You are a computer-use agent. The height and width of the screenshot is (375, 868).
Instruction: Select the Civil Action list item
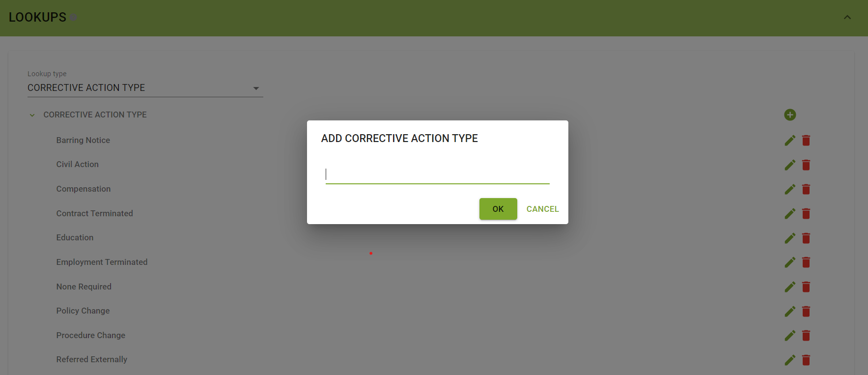tap(78, 164)
